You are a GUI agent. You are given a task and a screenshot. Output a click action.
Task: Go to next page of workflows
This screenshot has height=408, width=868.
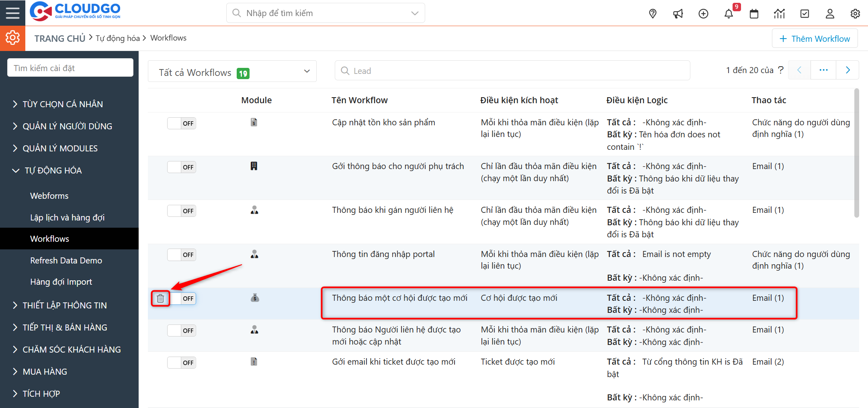pyautogui.click(x=848, y=70)
